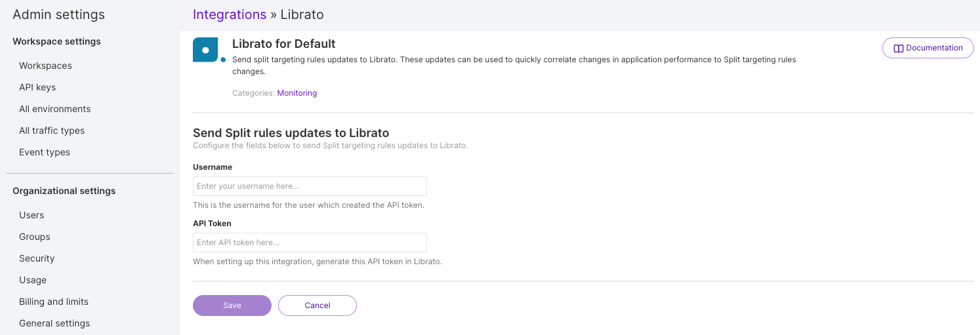Click the book icon in the Documentation button
This screenshot has height=335, width=980.
899,49
